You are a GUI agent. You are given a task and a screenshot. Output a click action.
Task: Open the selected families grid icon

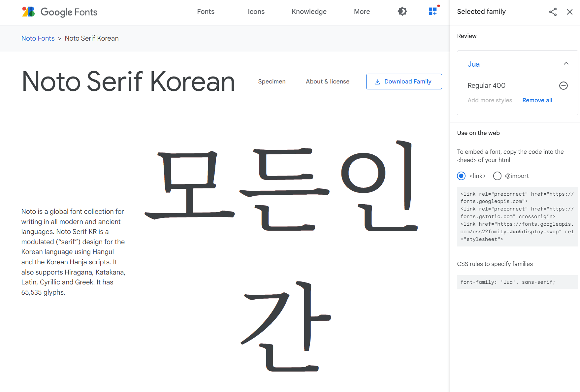point(433,12)
